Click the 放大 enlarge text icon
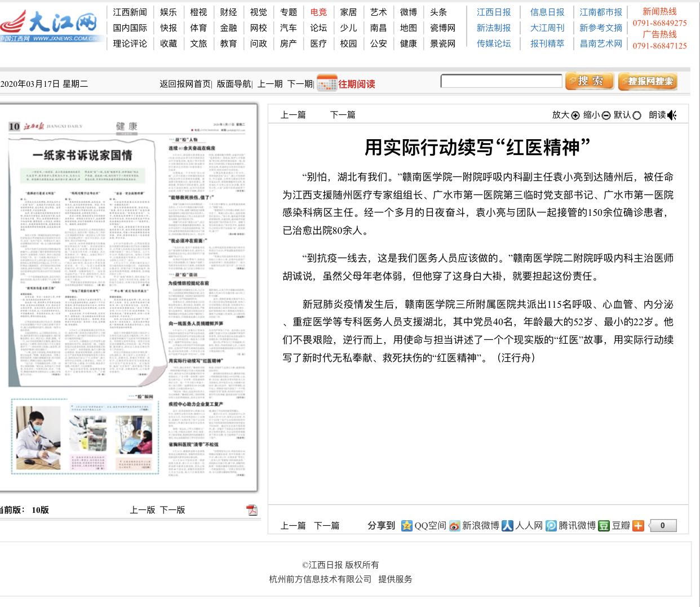 575,116
